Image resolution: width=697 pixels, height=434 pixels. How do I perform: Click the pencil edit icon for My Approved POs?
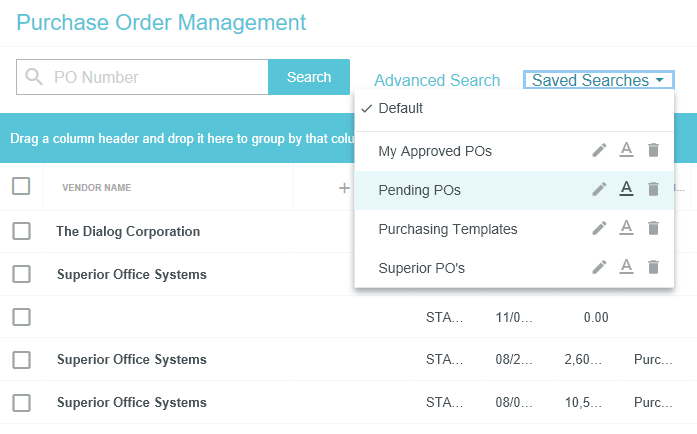pos(599,151)
